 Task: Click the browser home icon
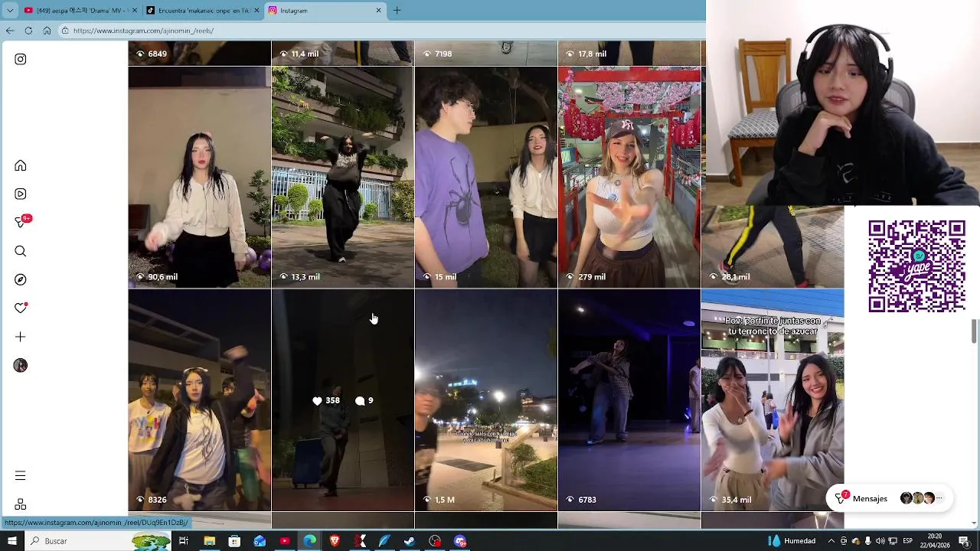point(47,31)
